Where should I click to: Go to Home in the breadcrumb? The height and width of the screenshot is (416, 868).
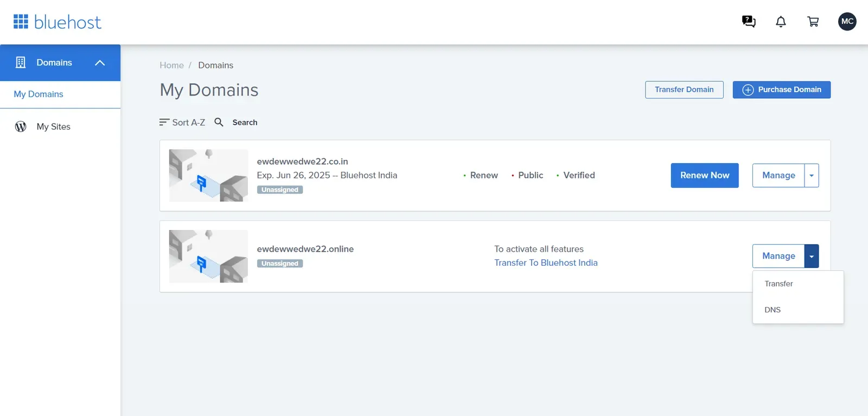pyautogui.click(x=171, y=66)
